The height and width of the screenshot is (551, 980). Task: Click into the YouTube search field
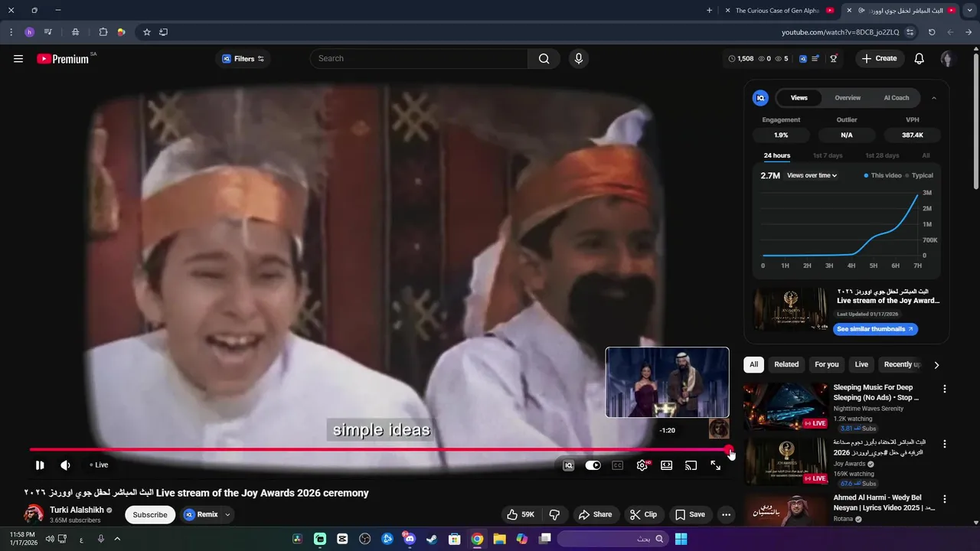click(419, 59)
